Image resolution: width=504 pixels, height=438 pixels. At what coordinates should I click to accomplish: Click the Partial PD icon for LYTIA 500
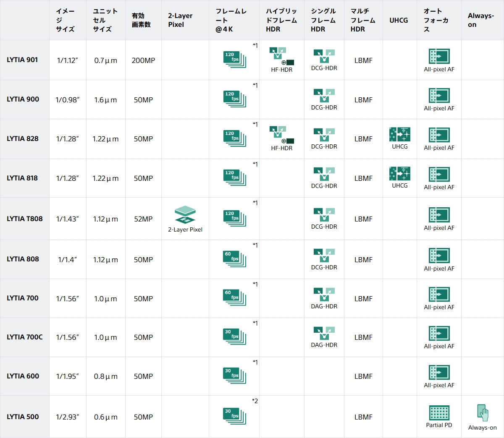click(x=439, y=413)
